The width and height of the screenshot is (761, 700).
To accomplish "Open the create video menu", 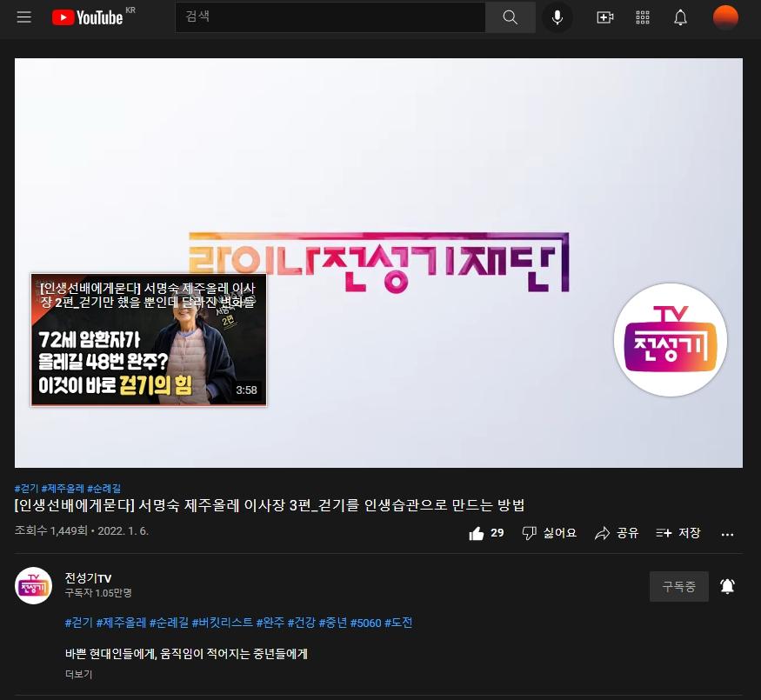I will [x=604, y=17].
